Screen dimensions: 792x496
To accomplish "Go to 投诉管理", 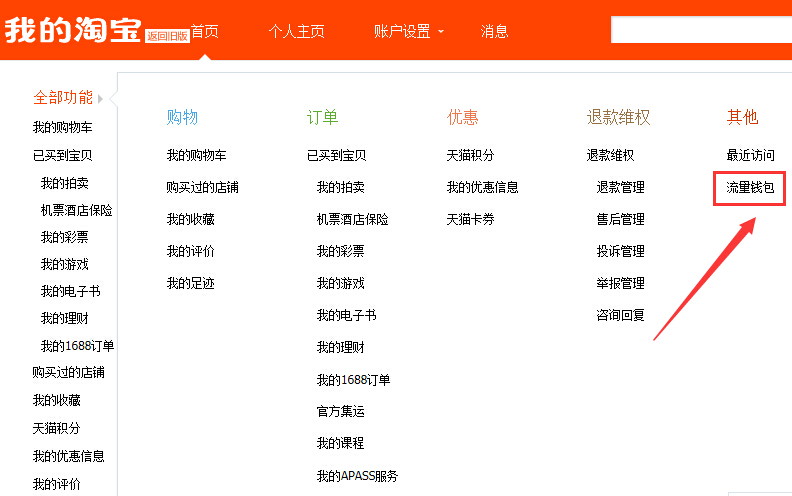I will tap(620, 251).
